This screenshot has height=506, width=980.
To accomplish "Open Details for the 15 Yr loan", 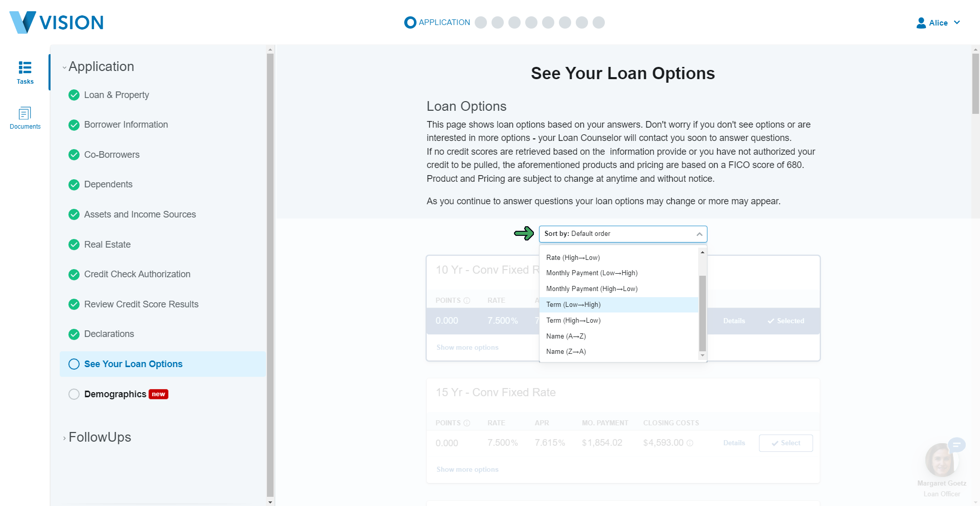I will click(x=734, y=443).
